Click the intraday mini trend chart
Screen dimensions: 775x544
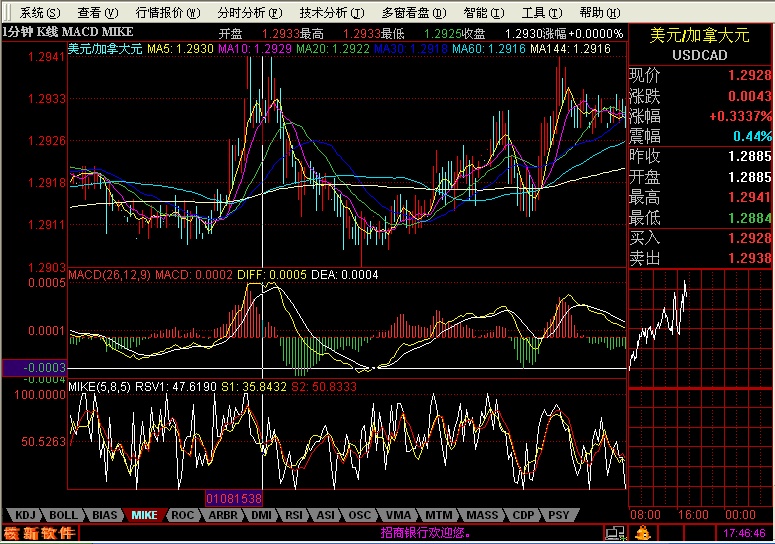pyautogui.click(x=700, y=329)
